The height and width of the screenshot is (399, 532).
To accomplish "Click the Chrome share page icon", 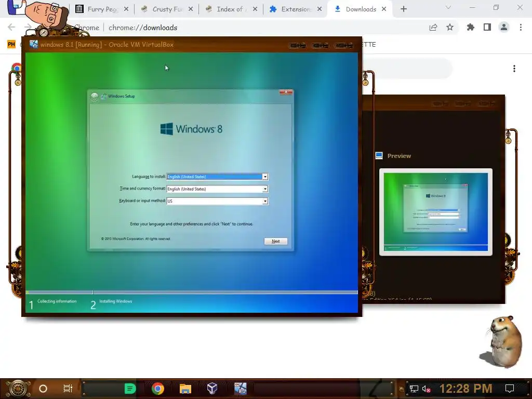I will (433, 28).
